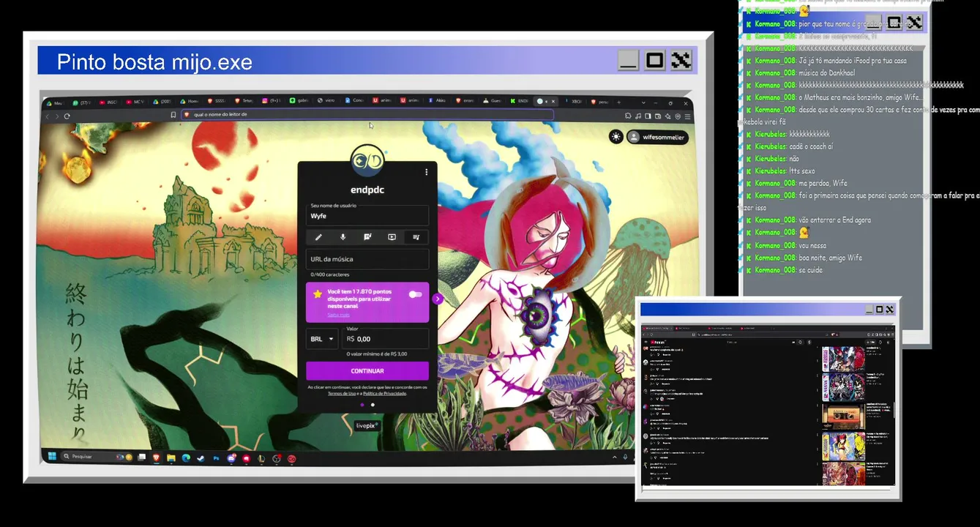Screen dimensions: 980x527
Task: Click chat message 'tts sexo'
Action: pos(802,171)
